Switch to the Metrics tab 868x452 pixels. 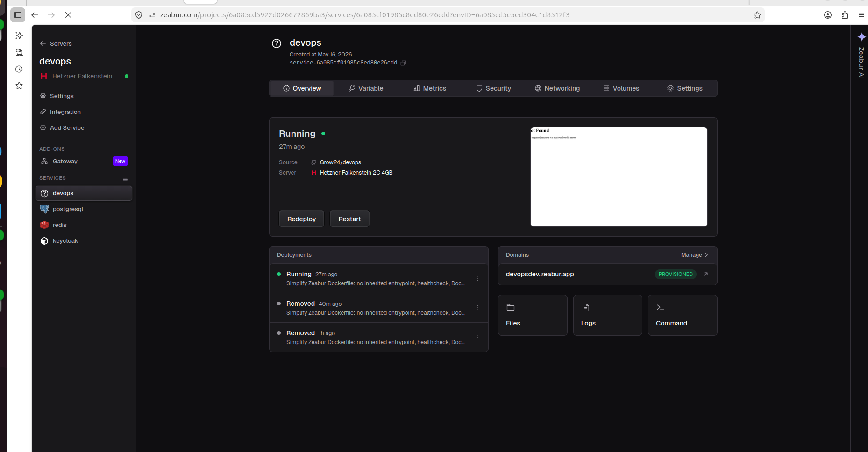430,88
